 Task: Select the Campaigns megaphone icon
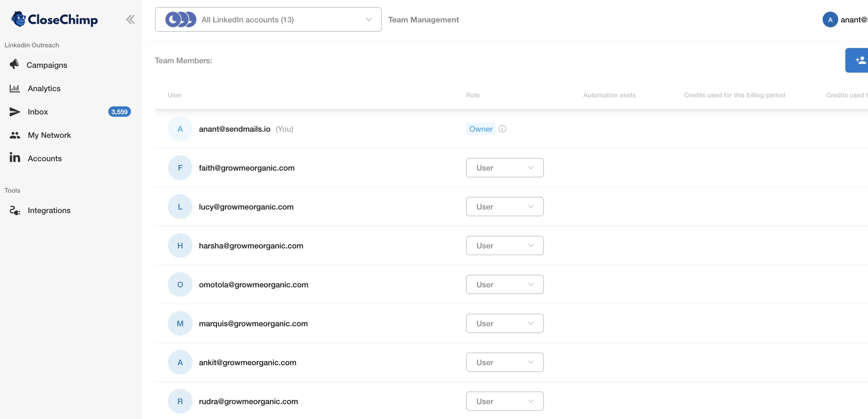tap(15, 65)
